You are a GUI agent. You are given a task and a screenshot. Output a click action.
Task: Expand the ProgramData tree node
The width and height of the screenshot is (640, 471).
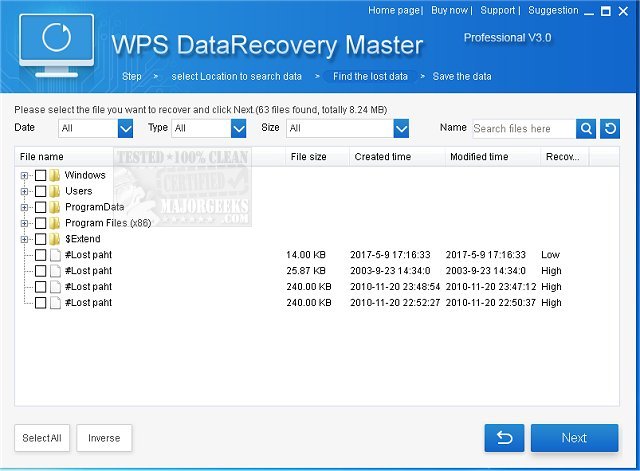point(24,207)
